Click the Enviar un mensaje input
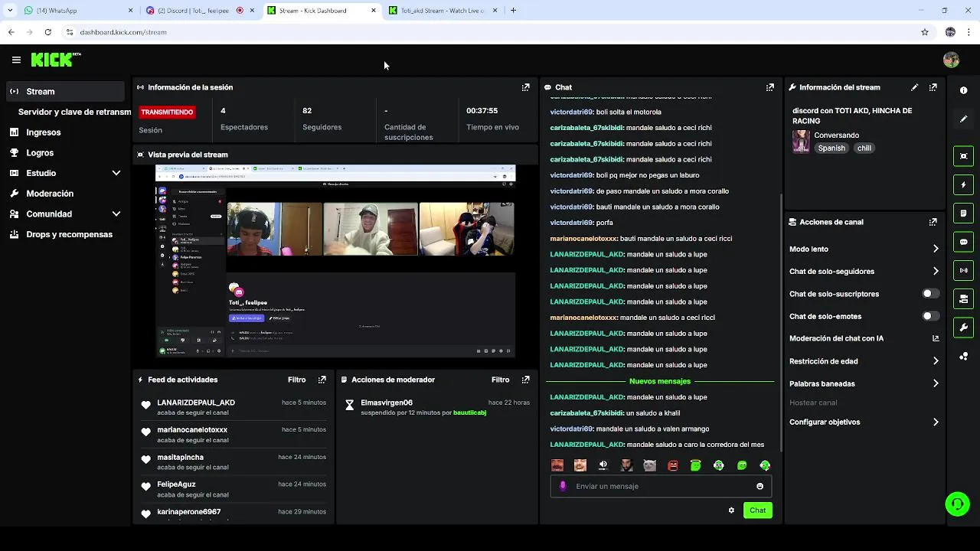Image resolution: width=980 pixels, height=551 pixels. 661,486
